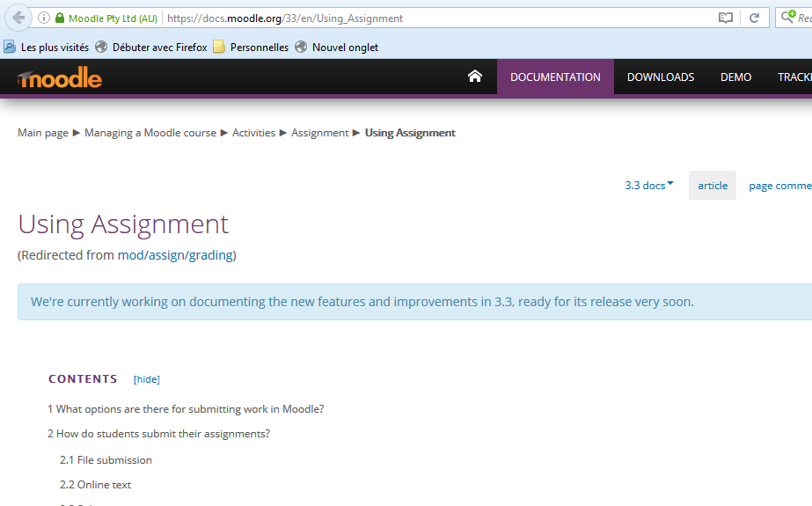The height and width of the screenshot is (506, 812).
Task: Click 'Using Assignment' current breadcrumb text
Action: pyautogui.click(x=410, y=133)
